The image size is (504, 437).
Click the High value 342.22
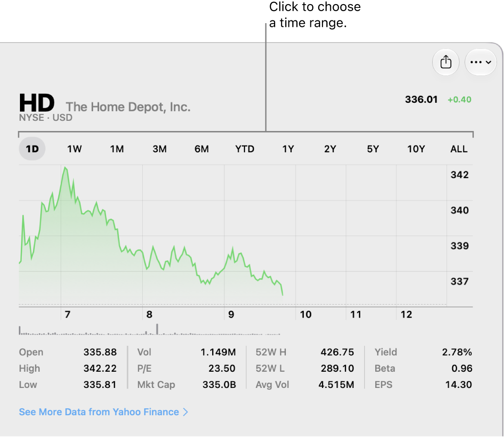pos(100,368)
